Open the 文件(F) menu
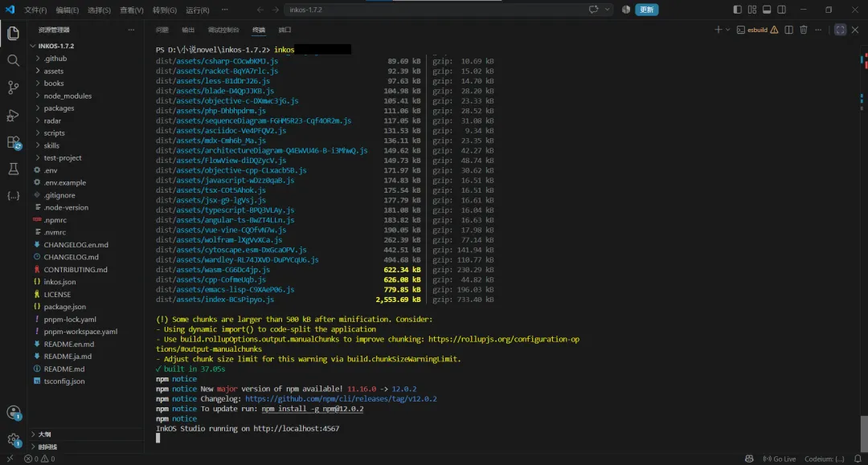This screenshot has height=465, width=868. tap(35, 10)
